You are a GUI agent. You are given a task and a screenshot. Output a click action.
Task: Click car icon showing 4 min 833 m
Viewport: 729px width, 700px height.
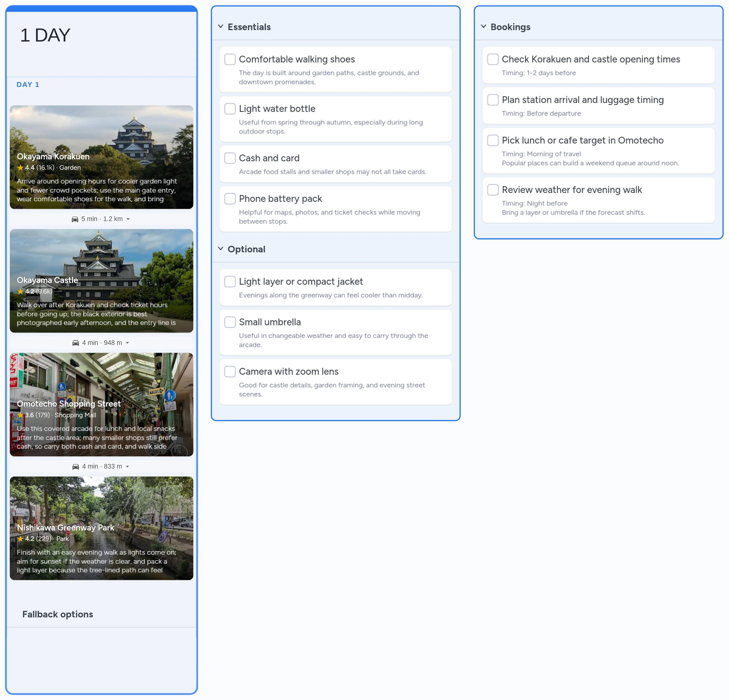click(x=76, y=467)
